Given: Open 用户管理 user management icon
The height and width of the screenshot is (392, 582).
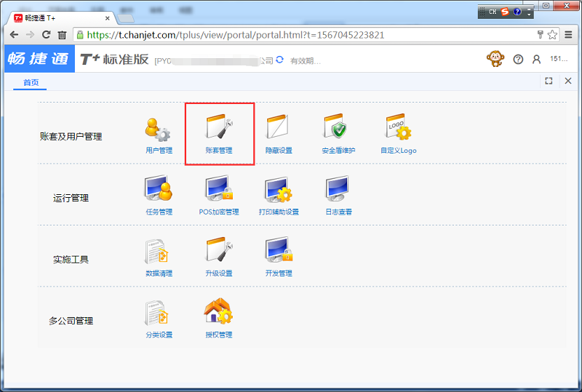Looking at the screenshot, I should pyautogui.click(x=158, y=129).
